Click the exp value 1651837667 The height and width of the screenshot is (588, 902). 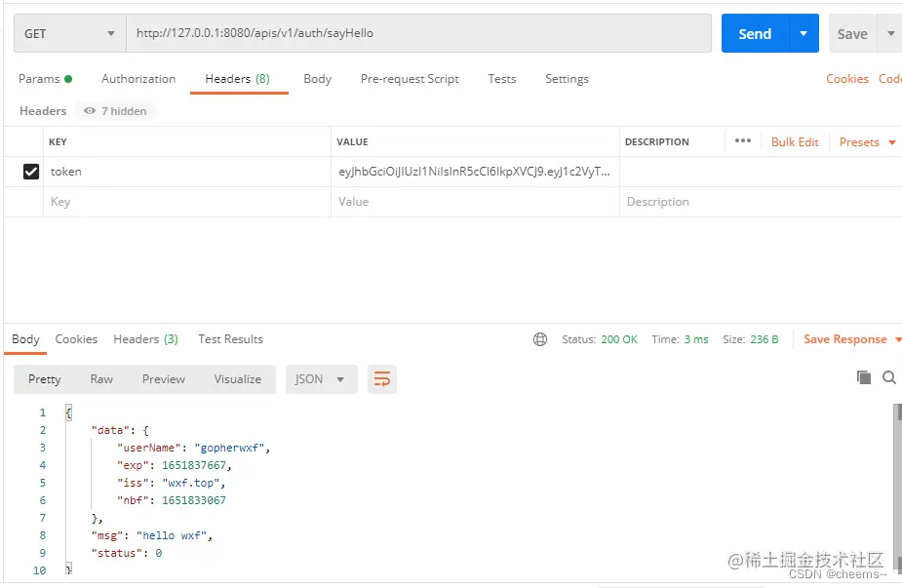pos(194,465)
